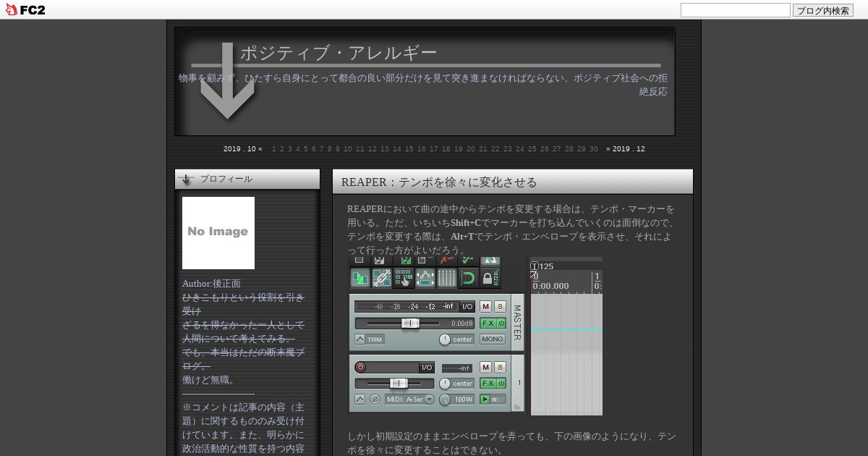This screenshot has height=456, width=868.
Task: Toggle move envelope points with items icon
Action: click(x=425, y=278)
